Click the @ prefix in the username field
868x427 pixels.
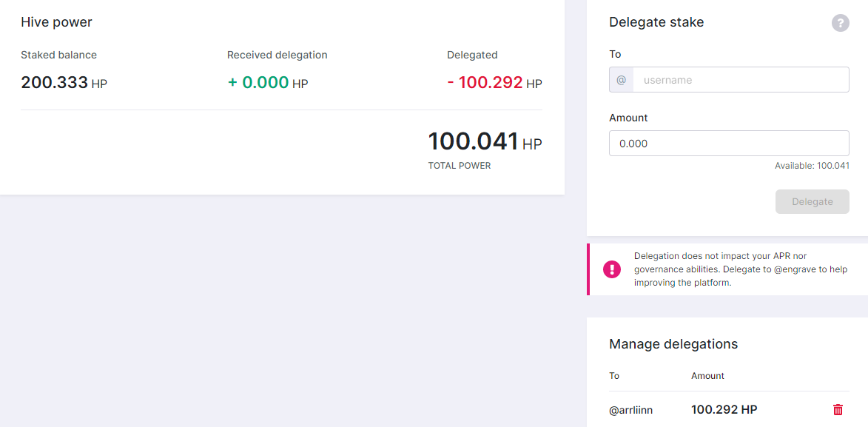coord(621,80)
